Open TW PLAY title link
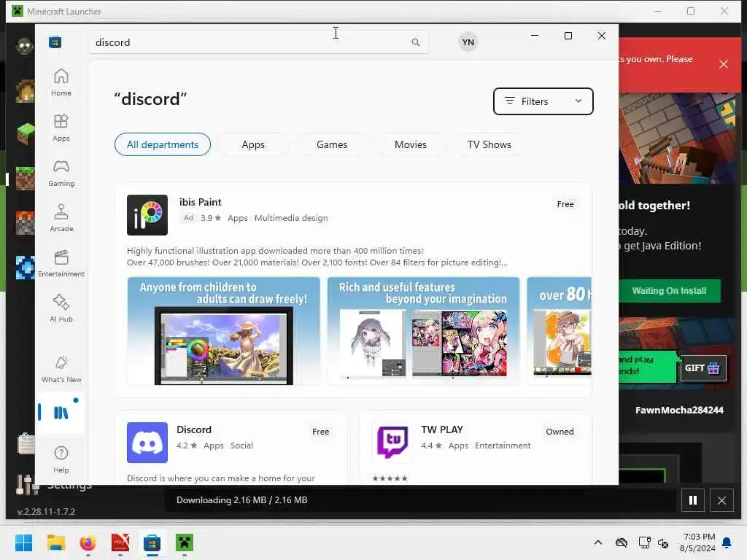This screenshot has width=747, height=560. pyautogui.click(x=441, y=429)
